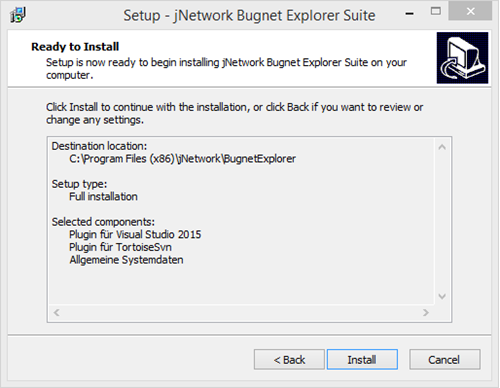Click the summary box scroll left arrow
500x388 pixels.
click(57, 313)
